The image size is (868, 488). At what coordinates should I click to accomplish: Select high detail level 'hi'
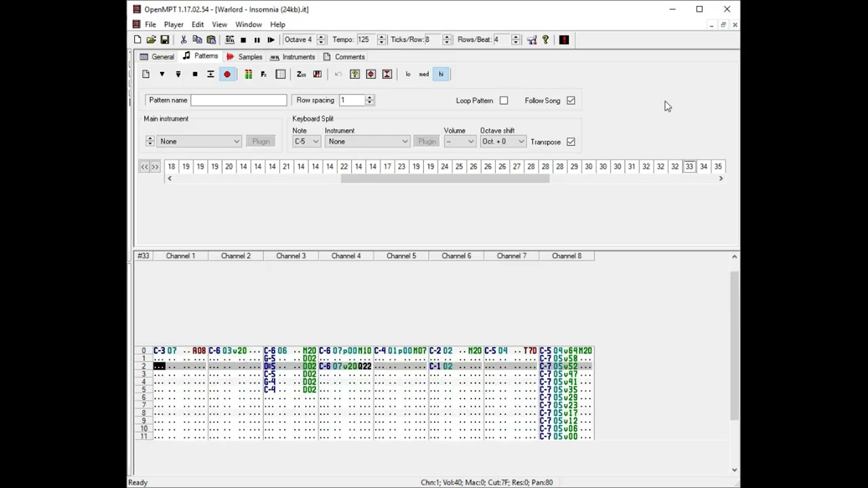click(x=441, y=75)
